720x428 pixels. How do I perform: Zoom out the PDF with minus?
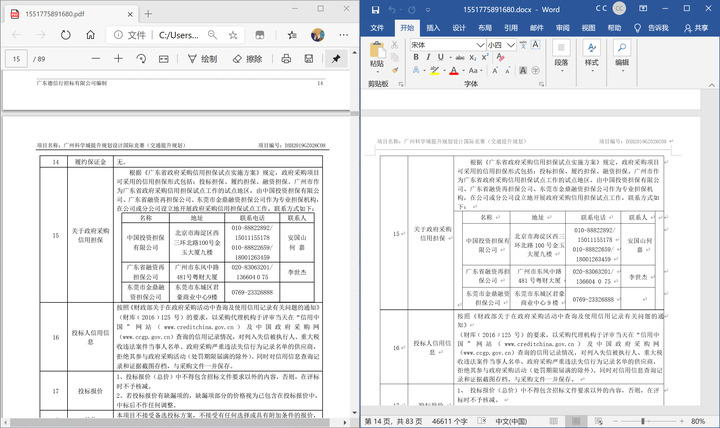tap(96, 59)
